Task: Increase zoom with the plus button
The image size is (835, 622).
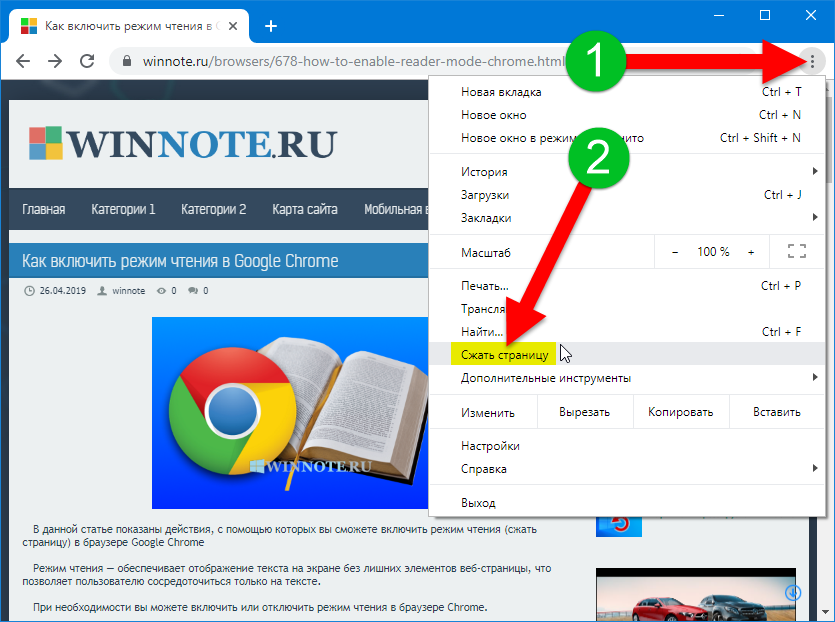Action: pyautogui.click(x=751, y=252)
